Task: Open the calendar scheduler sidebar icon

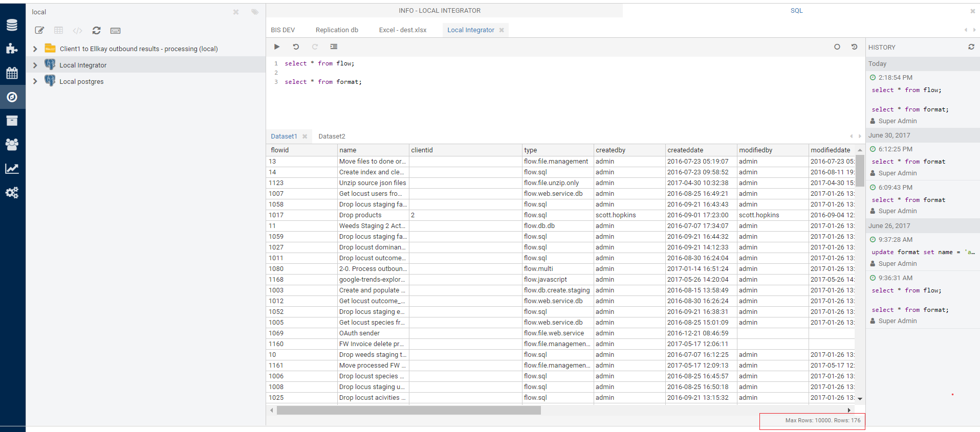Action: (x=12, y=73)
